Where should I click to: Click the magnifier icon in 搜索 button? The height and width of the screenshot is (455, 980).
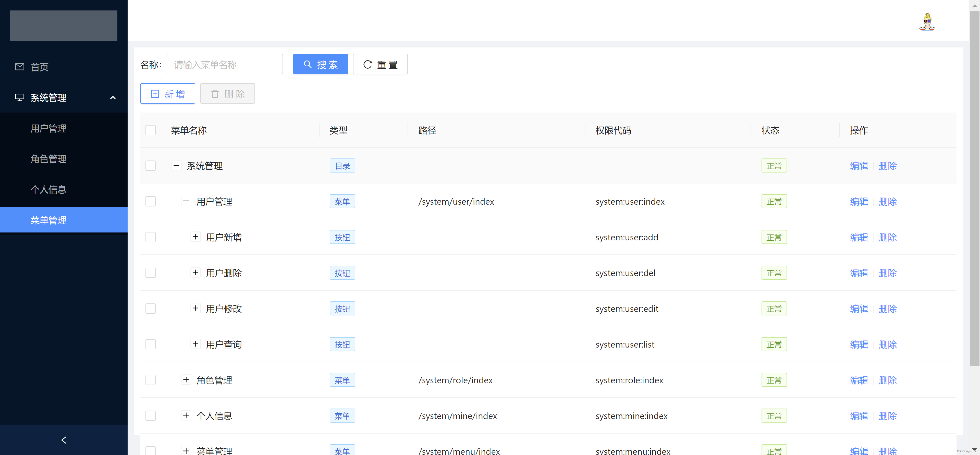tap(307, 64)
